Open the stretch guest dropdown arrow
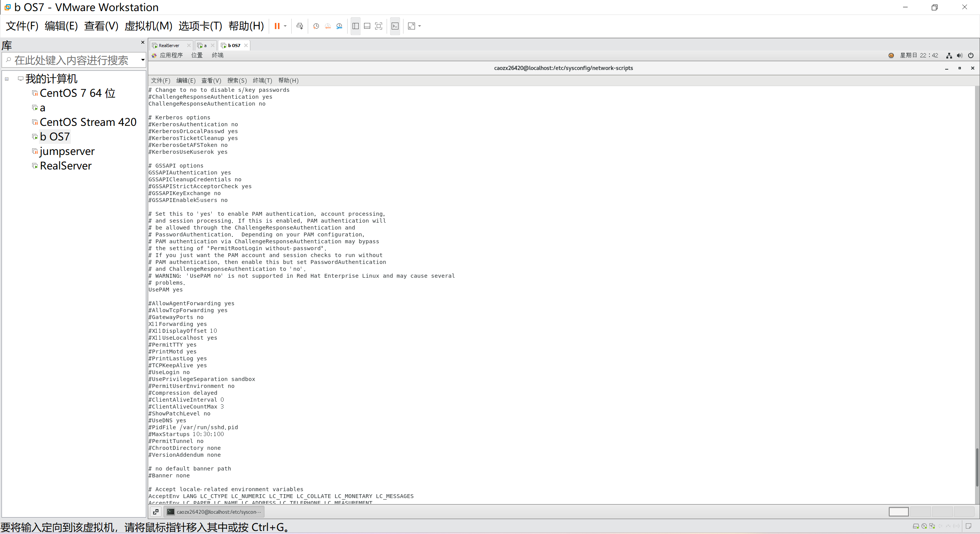980x534 pixels. (x=420, y=26)
